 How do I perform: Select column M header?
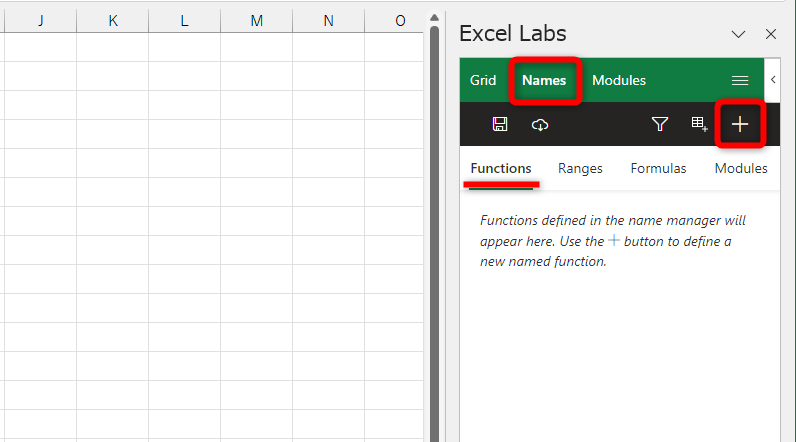point(256,21)
